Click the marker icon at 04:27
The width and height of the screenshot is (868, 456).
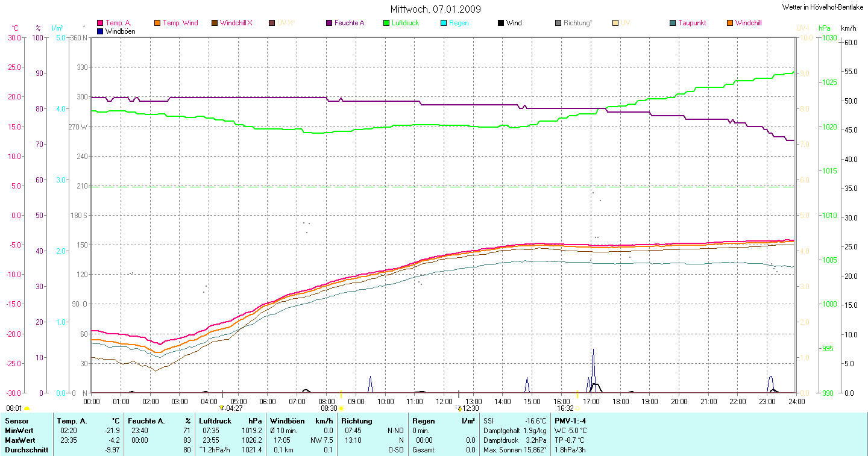221,408
